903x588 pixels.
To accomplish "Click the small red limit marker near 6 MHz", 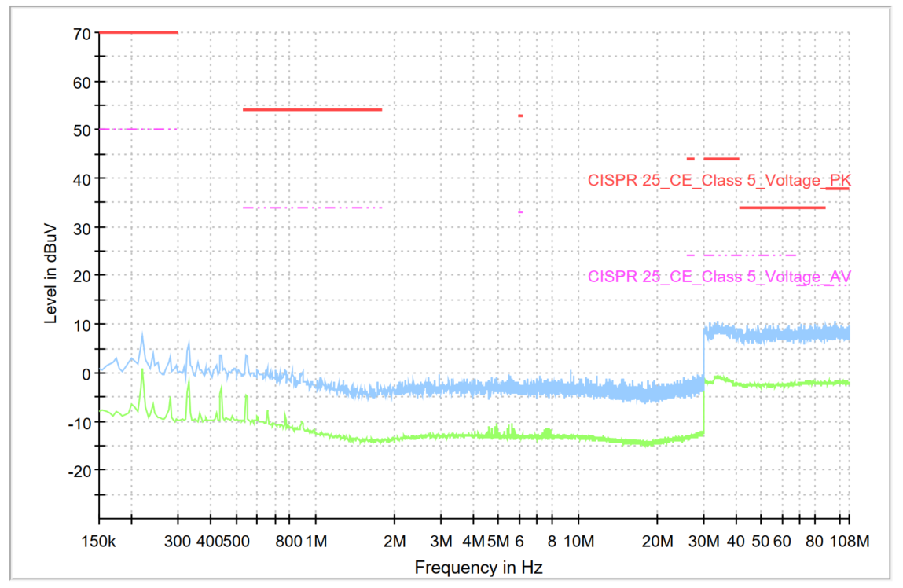I will click(x=520, y=116).
